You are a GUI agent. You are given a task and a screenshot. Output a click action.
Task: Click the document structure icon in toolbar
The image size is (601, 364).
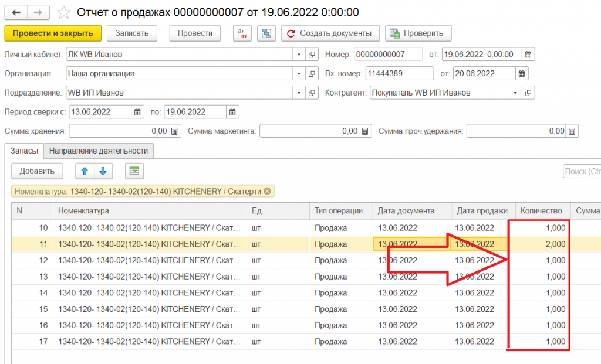(266, 33)
